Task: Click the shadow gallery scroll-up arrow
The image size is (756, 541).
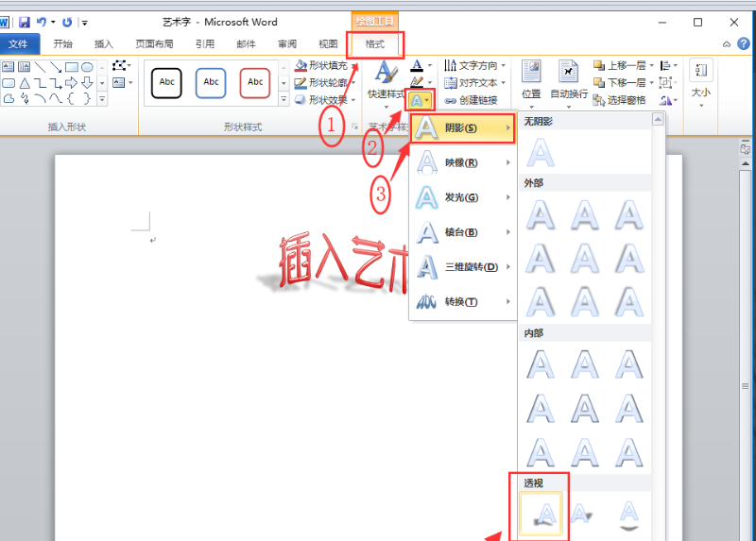Action: (x=658, y=119)
